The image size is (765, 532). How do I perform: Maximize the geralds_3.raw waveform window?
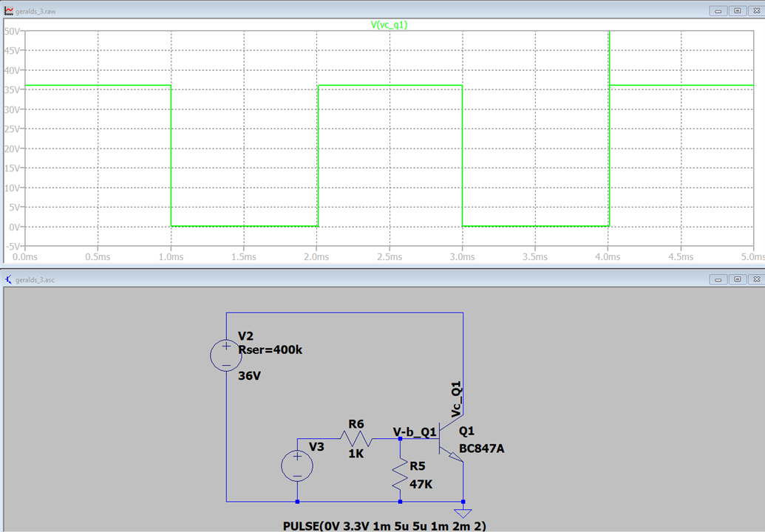(x=737, y=11)
